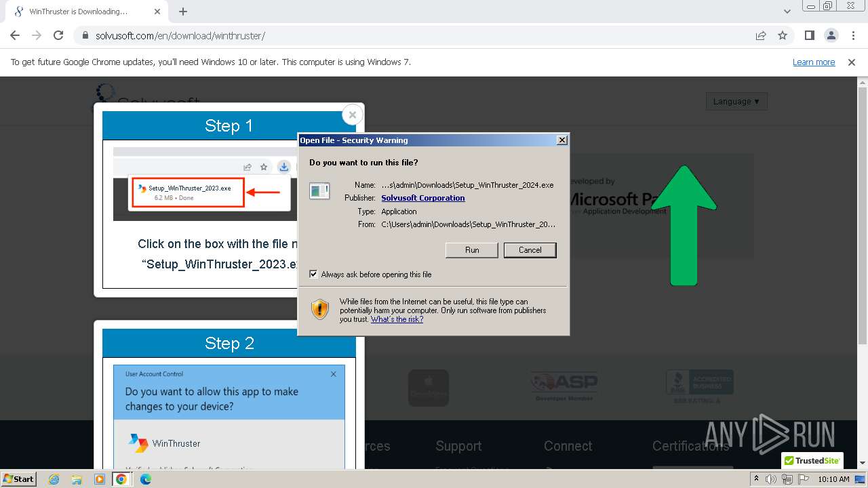Click the TrustedSite badge
This screenshot has height=488, width=868.
pyautogui.click(x=812, y=460)
